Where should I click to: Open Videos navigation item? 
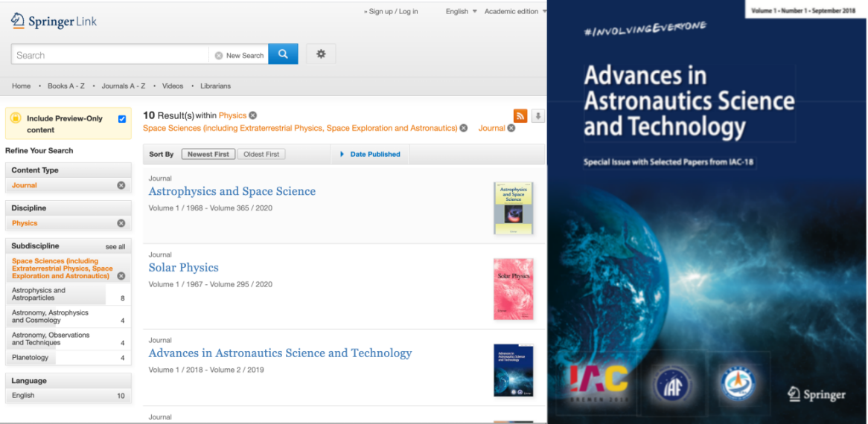(x=173, y=86)
